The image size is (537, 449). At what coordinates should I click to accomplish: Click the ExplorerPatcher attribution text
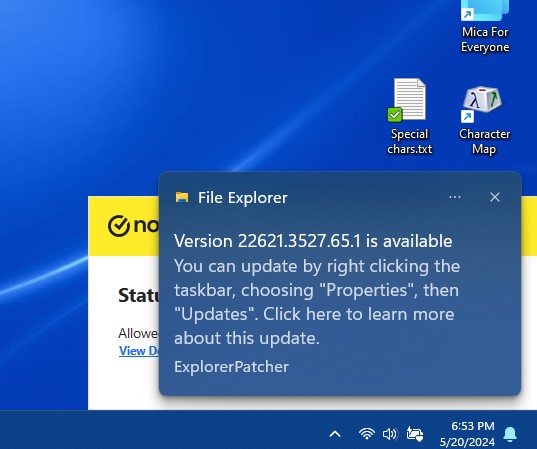tap(231, 367)
